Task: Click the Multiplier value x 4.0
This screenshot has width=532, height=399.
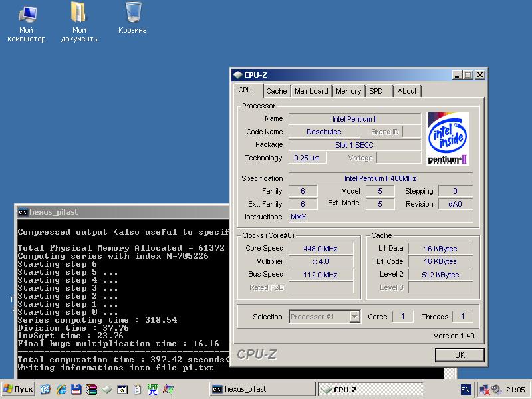Action: pos(321,261)
